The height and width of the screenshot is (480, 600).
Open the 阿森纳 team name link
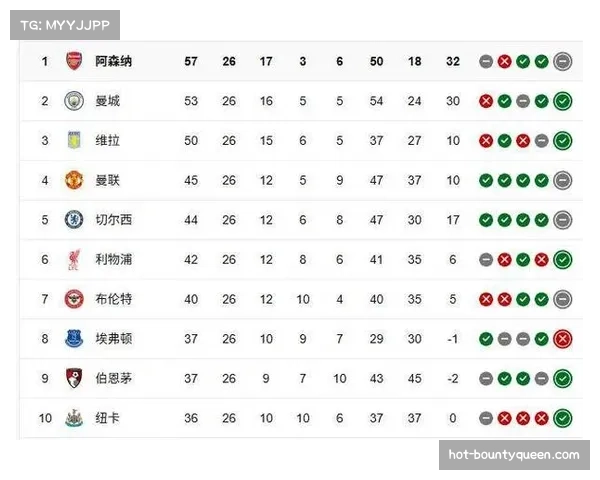113,61
